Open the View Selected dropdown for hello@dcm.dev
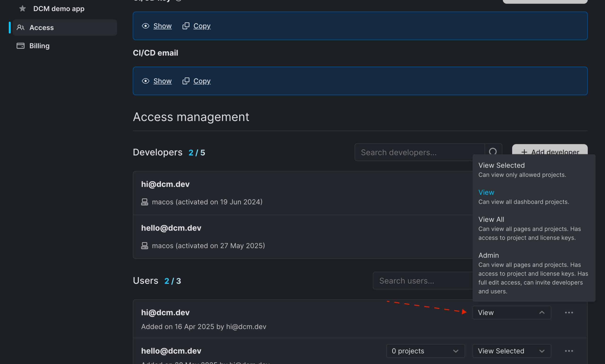The height and width of the screenshot is (364, 605). 511,351
